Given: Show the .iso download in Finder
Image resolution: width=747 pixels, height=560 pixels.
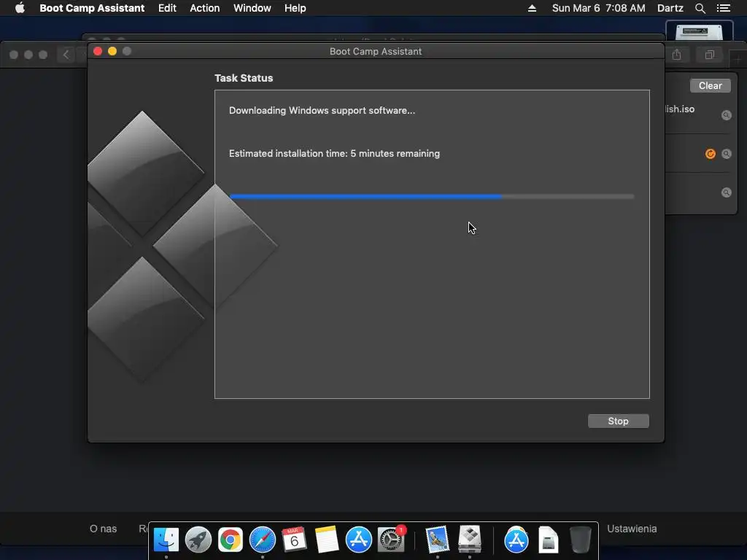Looking at the screenshot, I should [726, 115].
